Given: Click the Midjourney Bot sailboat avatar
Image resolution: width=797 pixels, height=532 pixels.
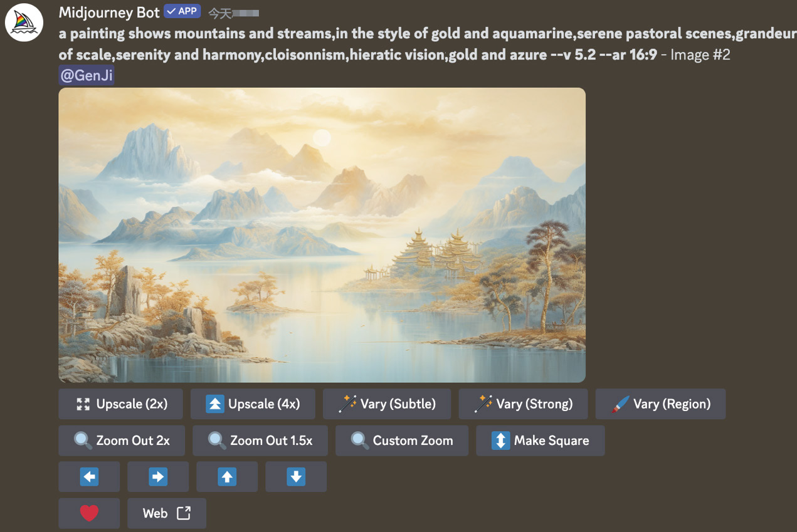Looking at the screenshot, I should [24, 23].
